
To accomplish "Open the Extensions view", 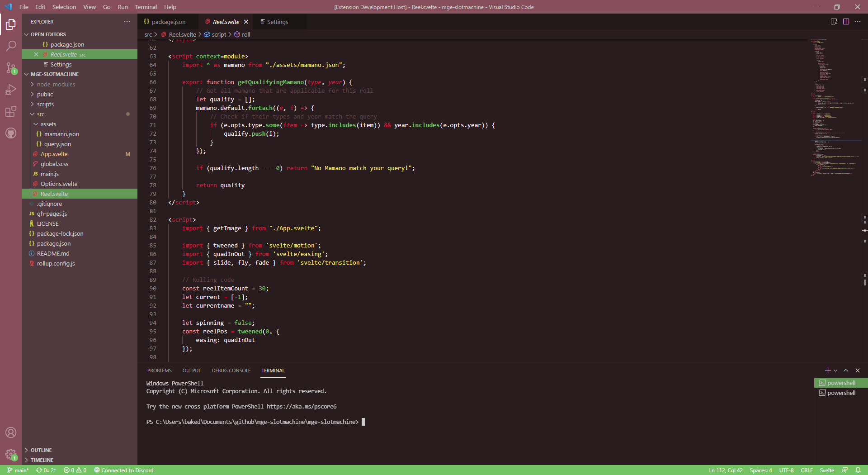I will (11, 111).
